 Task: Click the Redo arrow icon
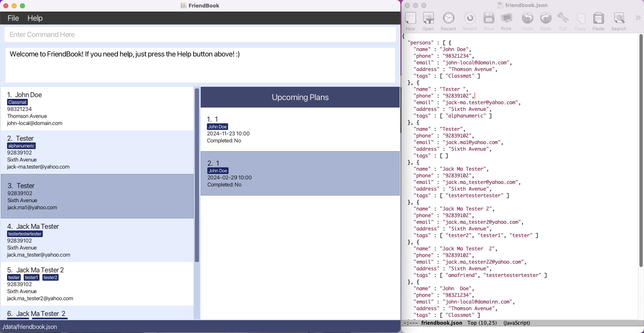click(546, 18)
